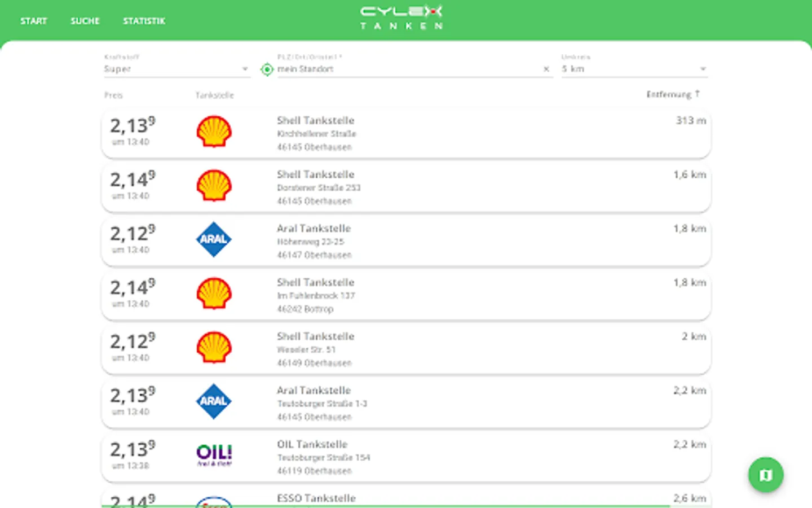The image size is (812, 508).
Task: Open Aral Tankstelle at Teutoburger Straße 1-3
Action: tap(314, 391)
